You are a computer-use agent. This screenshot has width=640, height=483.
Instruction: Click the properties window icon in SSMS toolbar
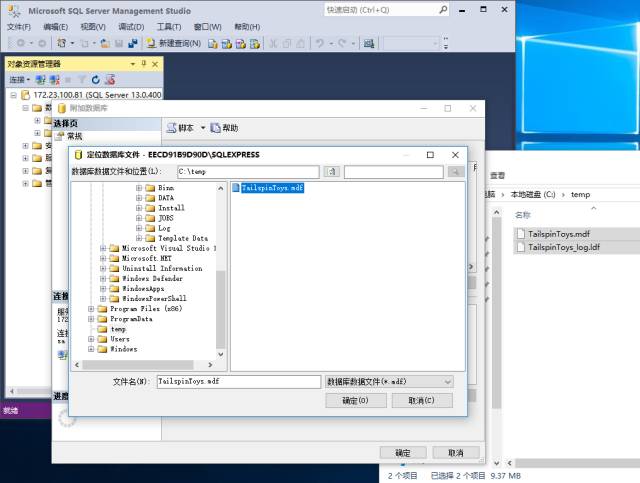pos(369,43)
